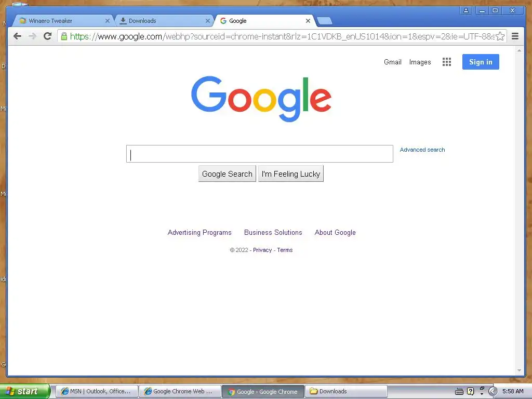This screenshot has height=399, width=532.
Task: Open Business Solutions link
Action: point(273,232)
